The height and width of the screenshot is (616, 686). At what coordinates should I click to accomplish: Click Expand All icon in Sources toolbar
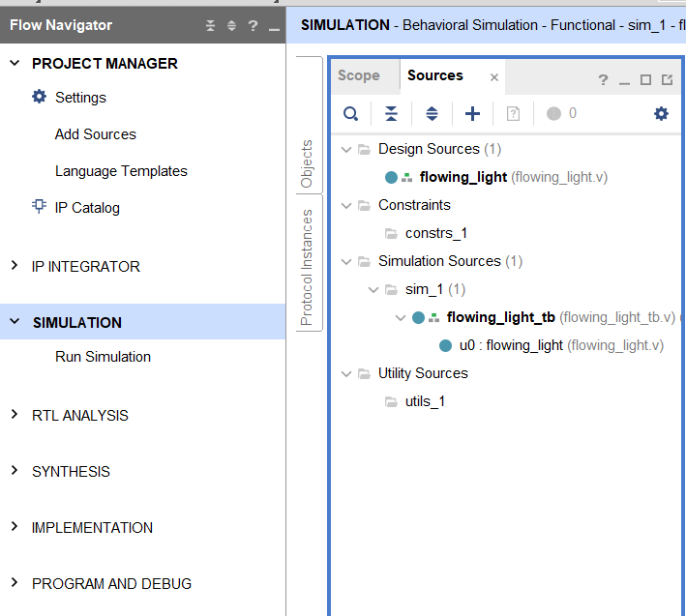[x=432, y=114]
